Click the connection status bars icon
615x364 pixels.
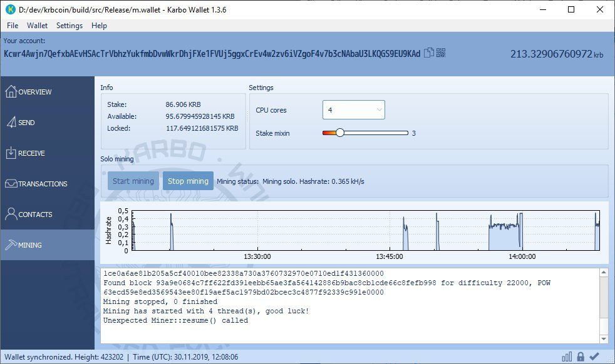567,356
